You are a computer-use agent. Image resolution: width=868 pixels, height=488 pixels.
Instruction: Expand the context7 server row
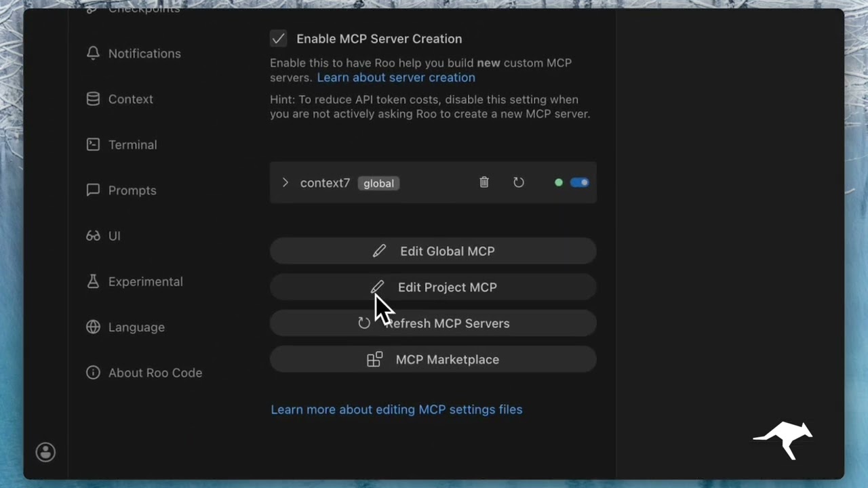[x=285, y=183]
